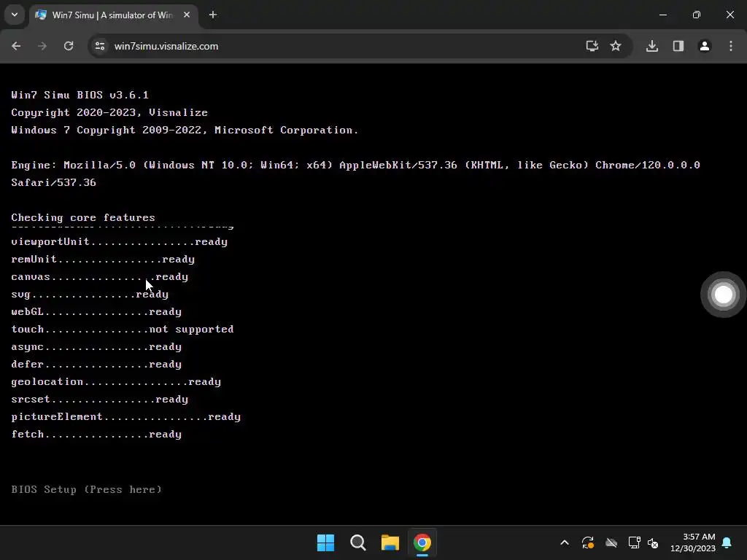Image resolution: width=747 pixels, height=560 pixels.
Task: View site information icon in address bar
Action: point(100,46)
